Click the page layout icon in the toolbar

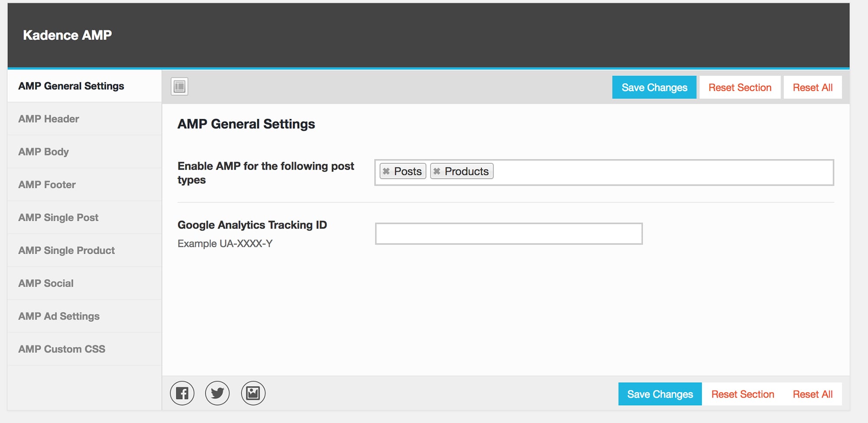coord(178,86)
